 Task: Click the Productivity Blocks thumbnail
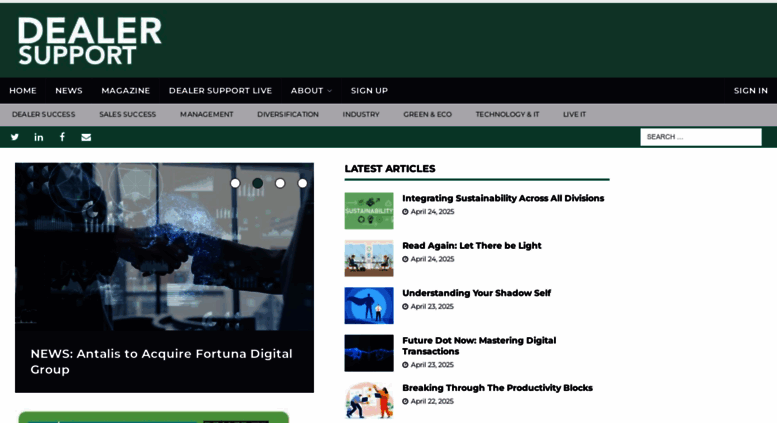[369, 400]
